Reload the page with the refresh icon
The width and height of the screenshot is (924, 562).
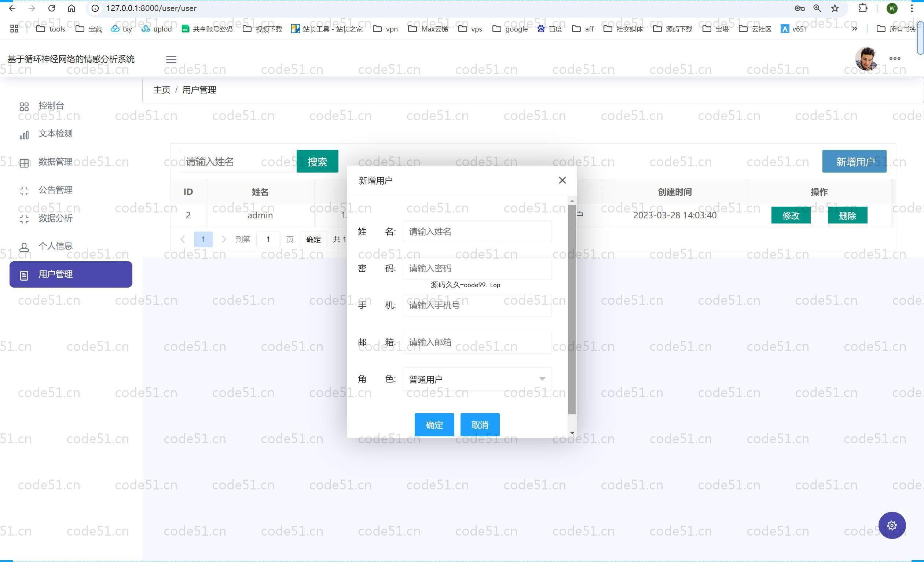(52, 8)
